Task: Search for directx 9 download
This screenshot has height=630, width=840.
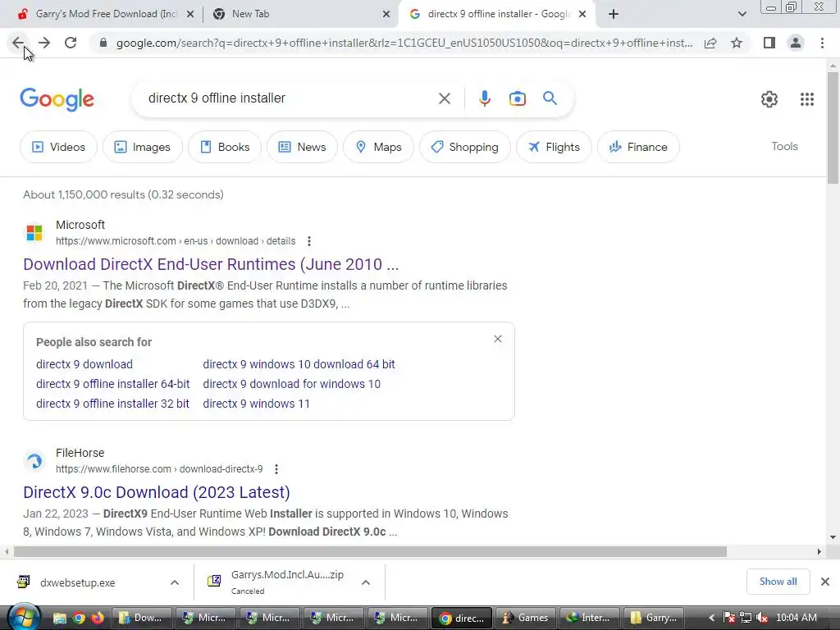Action: click(x=84, y=364)
